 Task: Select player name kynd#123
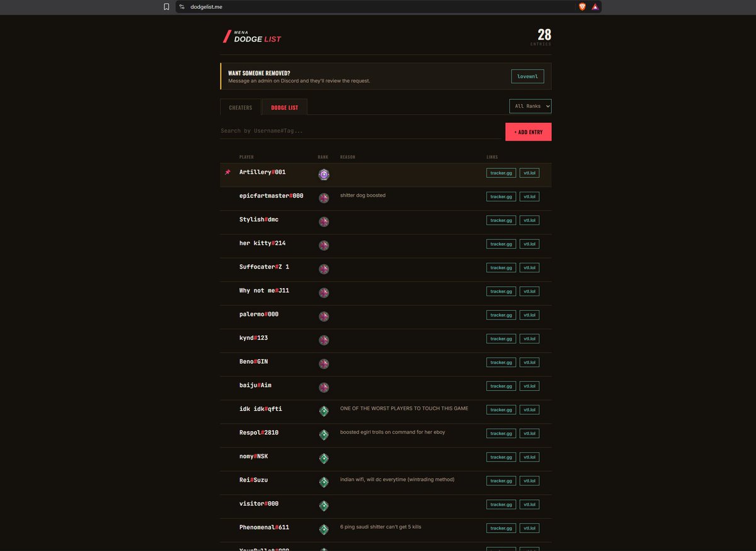click(x=253, y=338)
